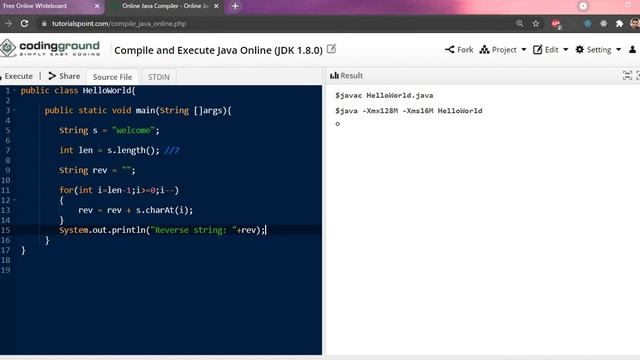Open the red ABP extension icon

click(x=556, y=24)
